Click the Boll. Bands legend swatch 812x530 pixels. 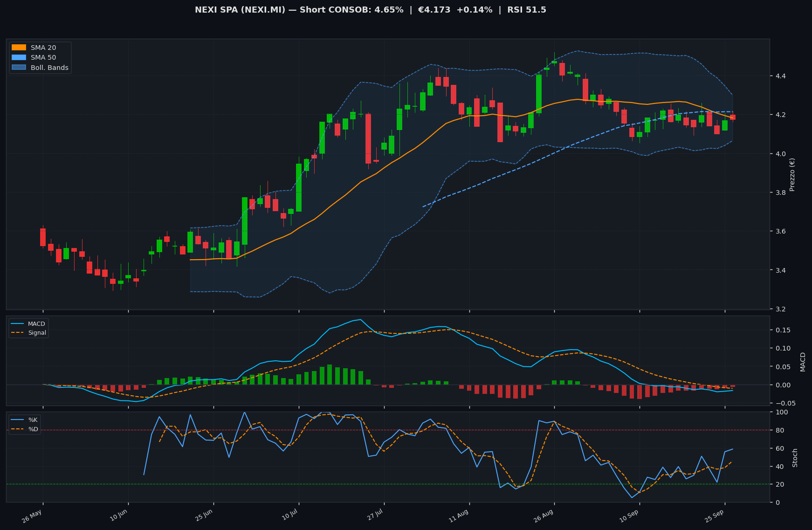click(x=19, y=68)
